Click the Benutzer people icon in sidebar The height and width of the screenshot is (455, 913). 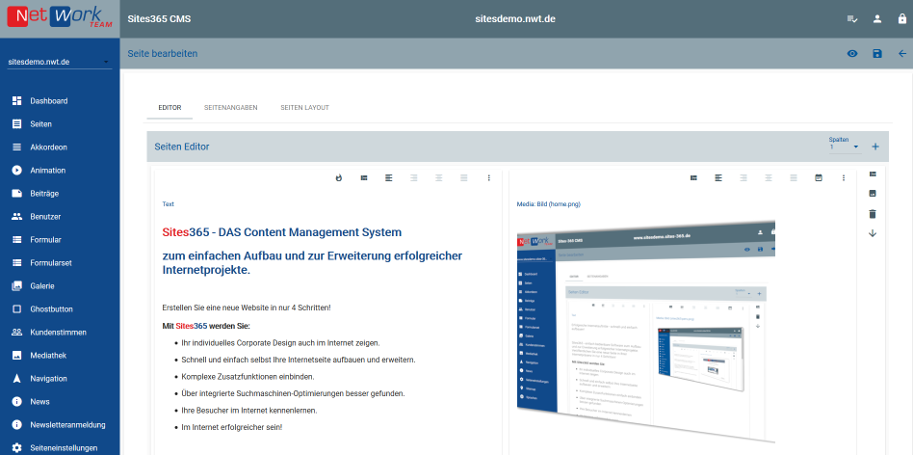point(17,217)
